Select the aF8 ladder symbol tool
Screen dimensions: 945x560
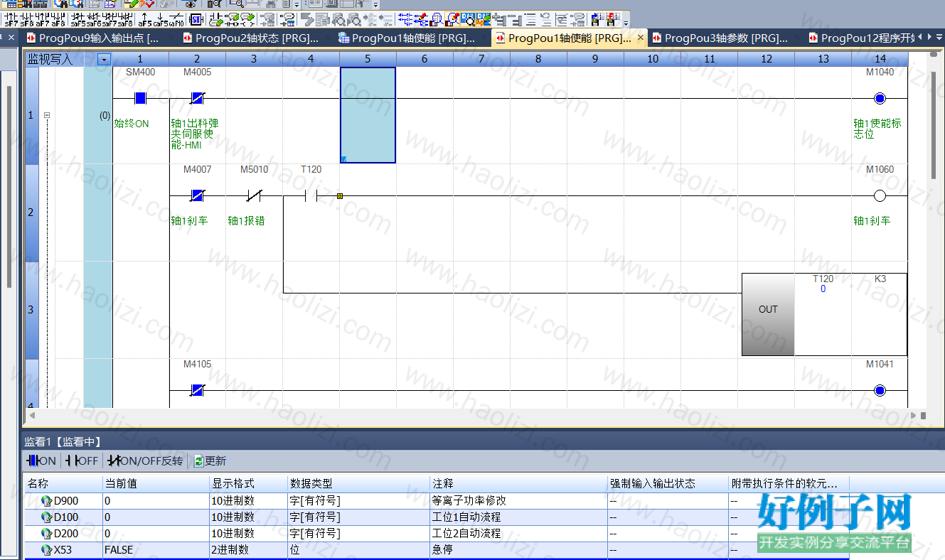tap(58, 18)
